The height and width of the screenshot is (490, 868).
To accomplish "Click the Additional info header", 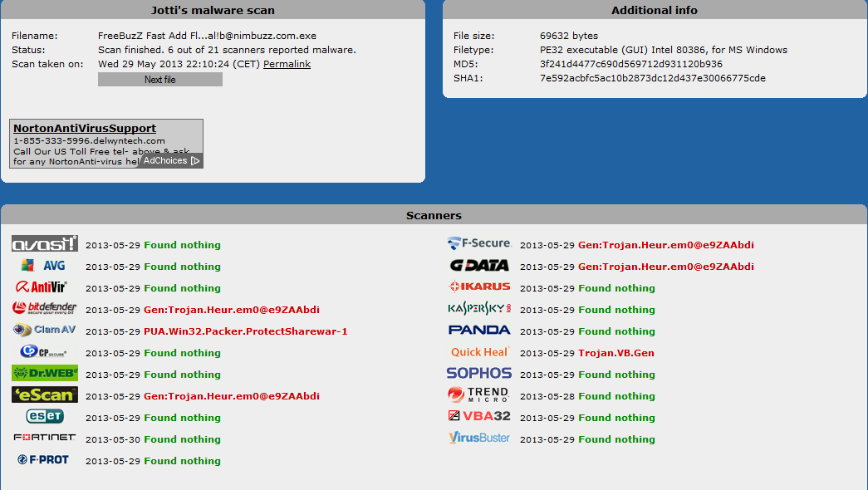I will [655, 10].
